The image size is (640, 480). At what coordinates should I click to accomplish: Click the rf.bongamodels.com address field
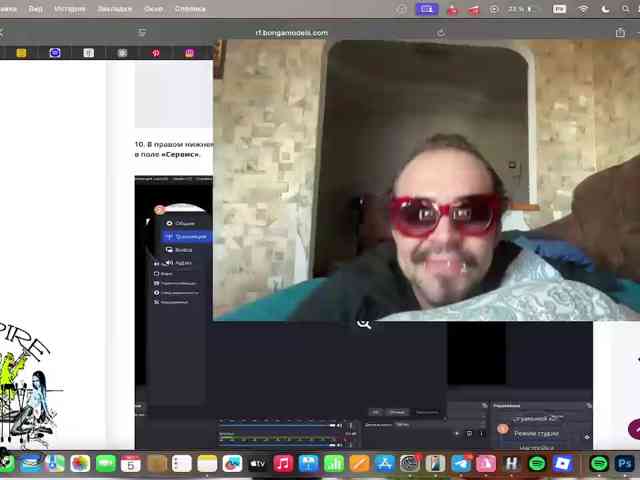pyautogui.click(x=291, y=33)
